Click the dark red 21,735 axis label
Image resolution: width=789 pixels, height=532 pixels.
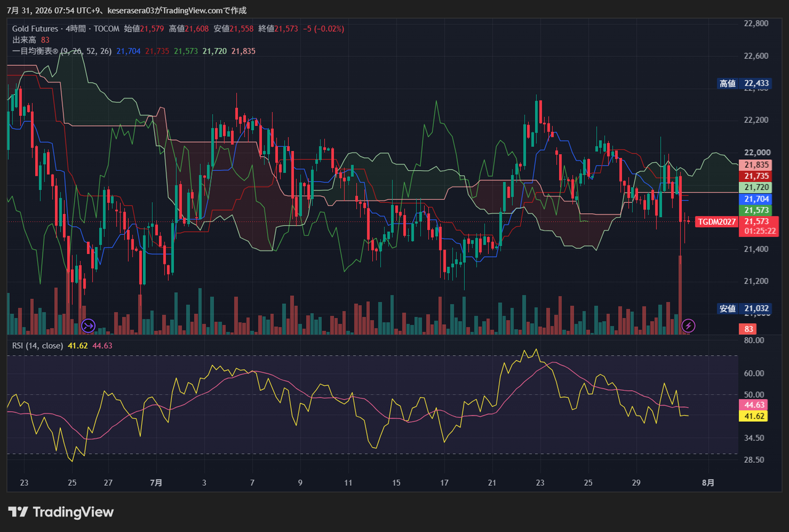coord(756,176)
